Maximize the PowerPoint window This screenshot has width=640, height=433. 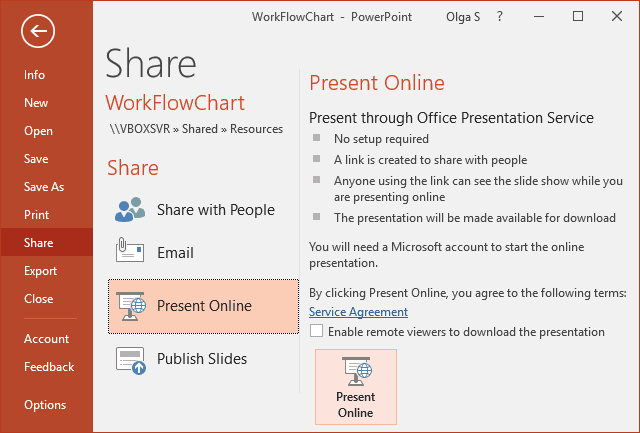click(578, 17)
